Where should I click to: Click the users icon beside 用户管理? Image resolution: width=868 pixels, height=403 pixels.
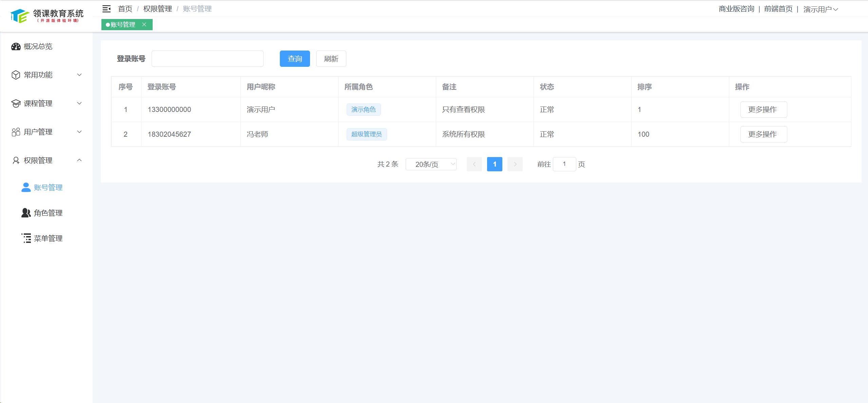16,132
